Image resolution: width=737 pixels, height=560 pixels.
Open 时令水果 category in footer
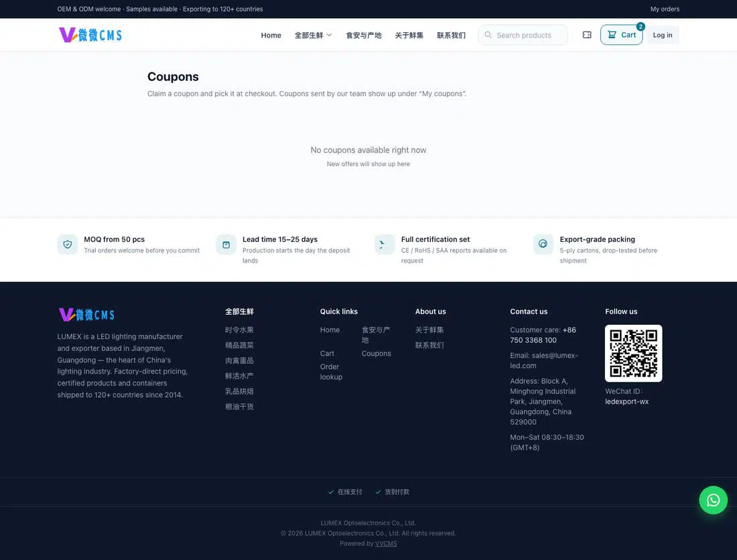click(239, 330)
